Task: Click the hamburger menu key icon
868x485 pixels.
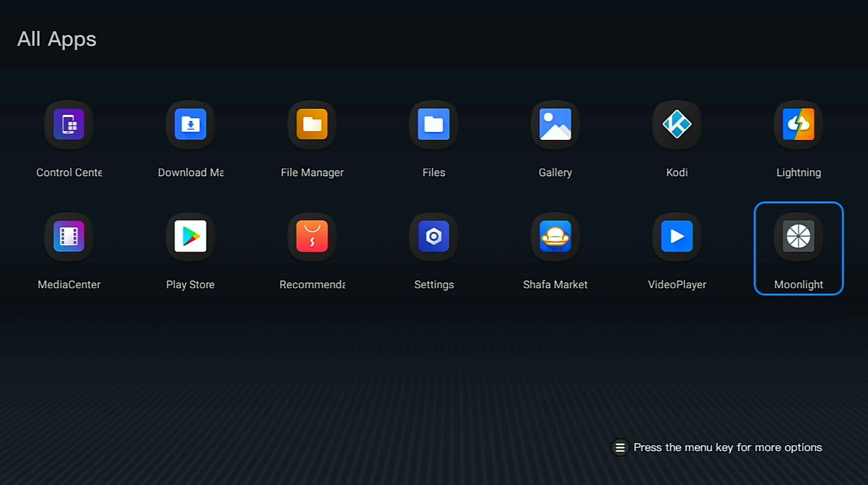Action: pyautogui.click(x=620, y=448)
